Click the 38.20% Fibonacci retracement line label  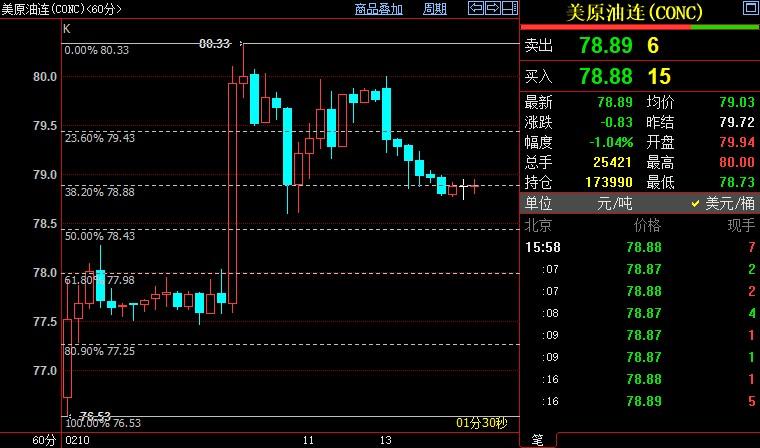[100, 191]
